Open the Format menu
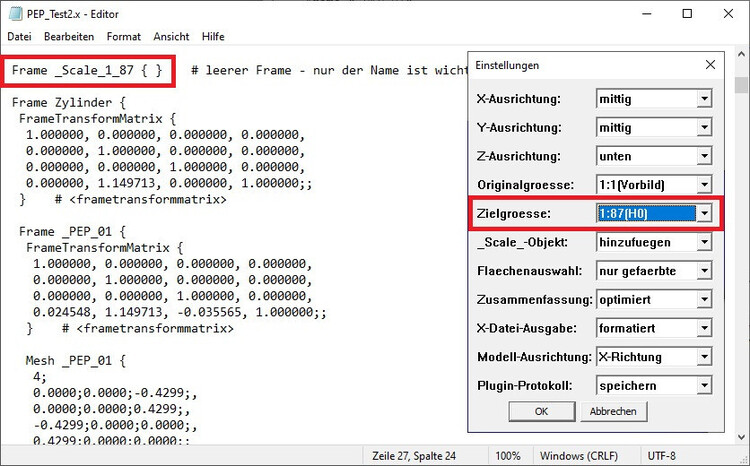 (124, 36)
